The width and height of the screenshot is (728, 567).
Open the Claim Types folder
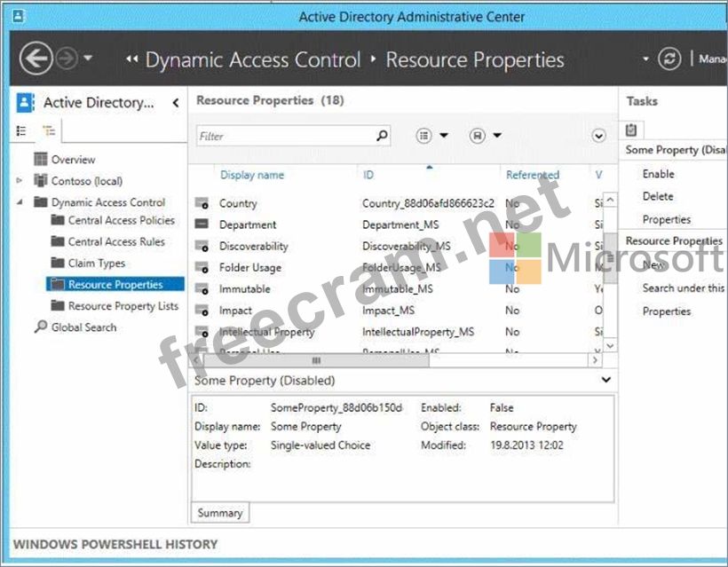click(x=97, y=263)
